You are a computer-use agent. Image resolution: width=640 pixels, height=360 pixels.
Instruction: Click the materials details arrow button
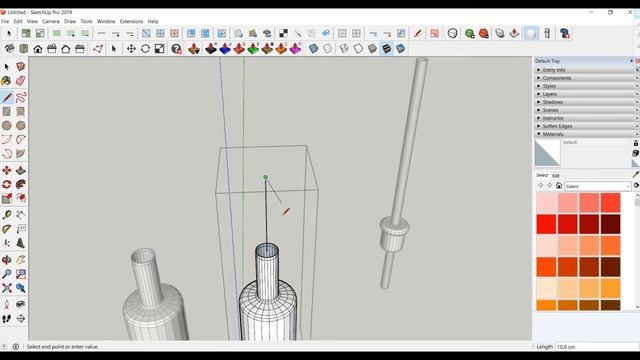[636, 186]
